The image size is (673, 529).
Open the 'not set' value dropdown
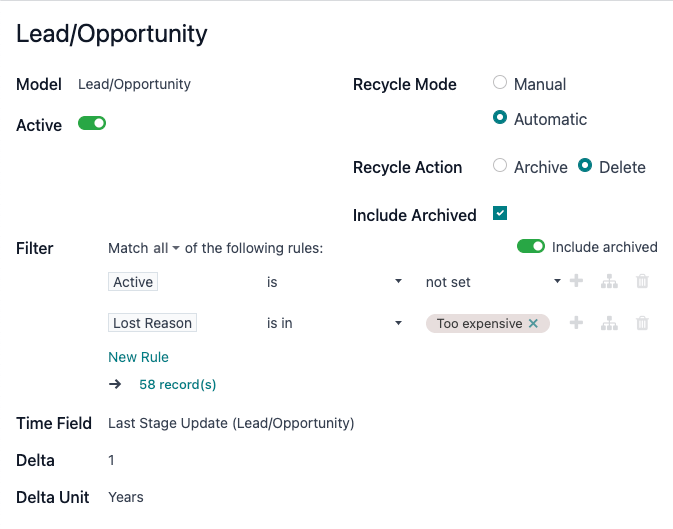click(493, 282)
